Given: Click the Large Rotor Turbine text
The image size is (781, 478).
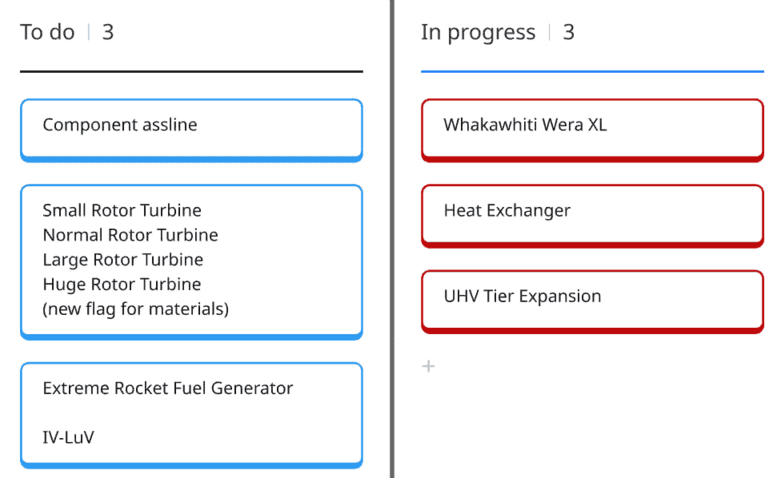Looking at the screenshot, I should (123, 260).
